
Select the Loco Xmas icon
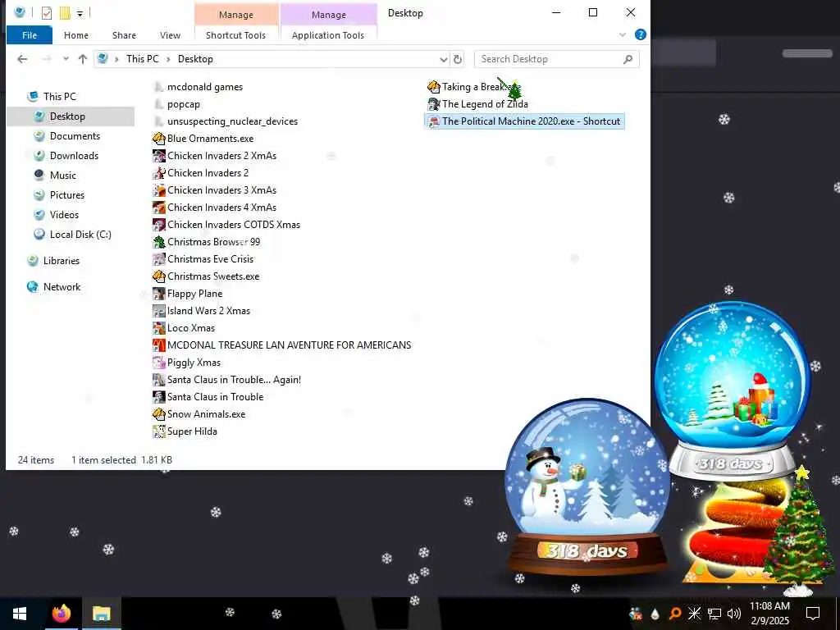click(158, 328)
